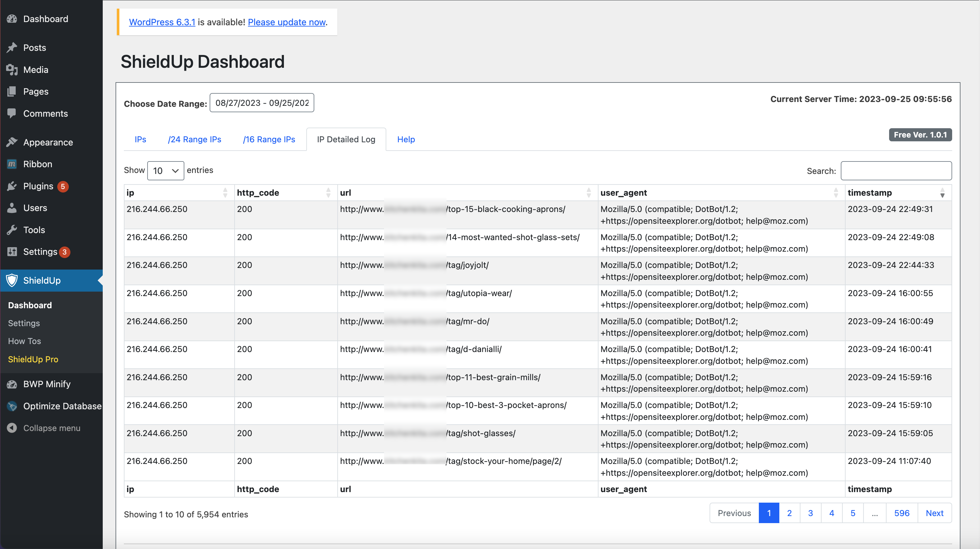The width and height of the screenshot is (980, 549).
Task: Select the Appearance paintbrush icon
Action: (12, 142)
